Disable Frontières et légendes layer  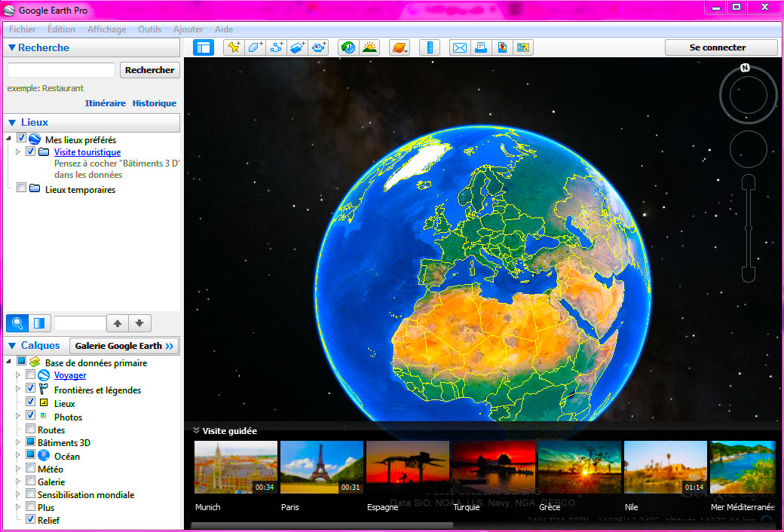coord(30,388)
